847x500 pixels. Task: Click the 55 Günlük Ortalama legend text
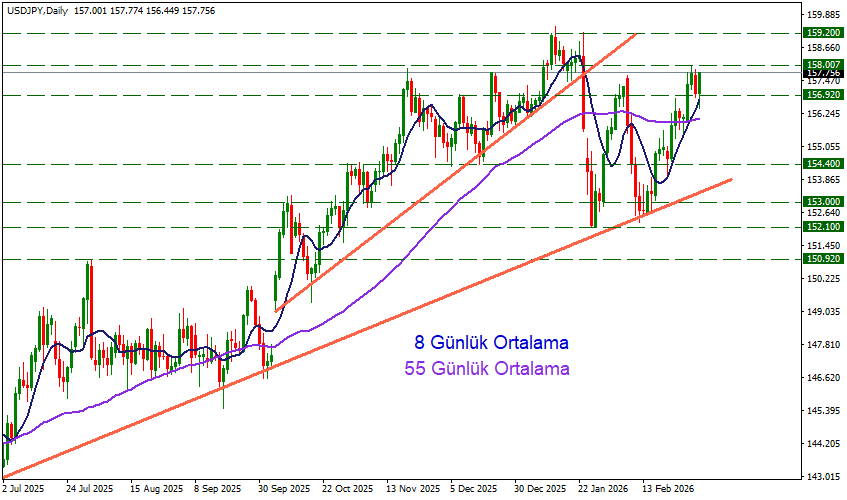487,369
